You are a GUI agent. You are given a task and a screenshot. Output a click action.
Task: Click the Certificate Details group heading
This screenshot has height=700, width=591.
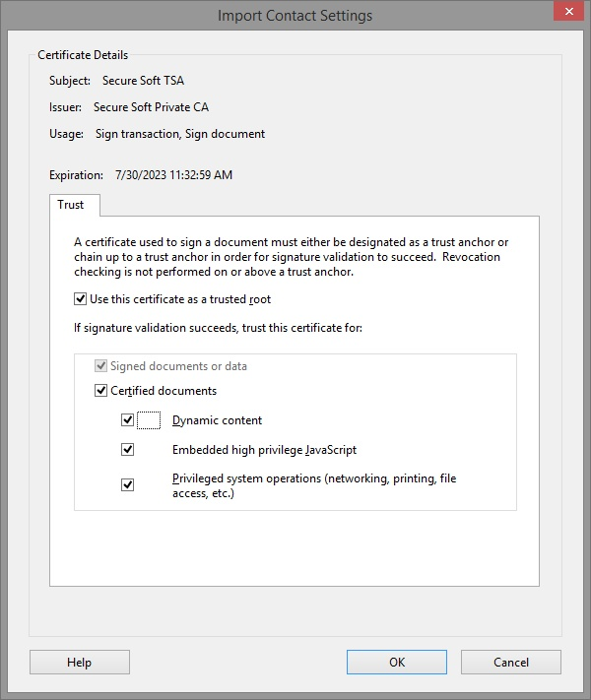(83, 55)
